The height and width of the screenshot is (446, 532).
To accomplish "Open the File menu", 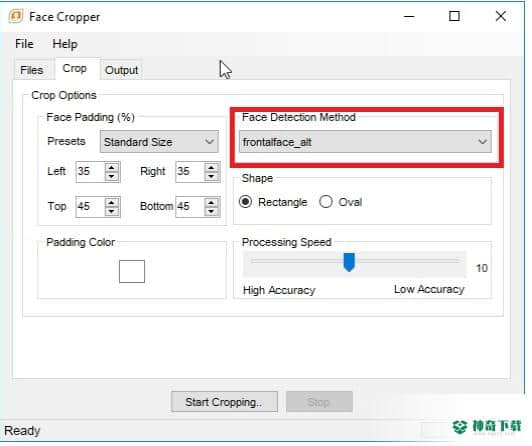I will tap(24, 44).
